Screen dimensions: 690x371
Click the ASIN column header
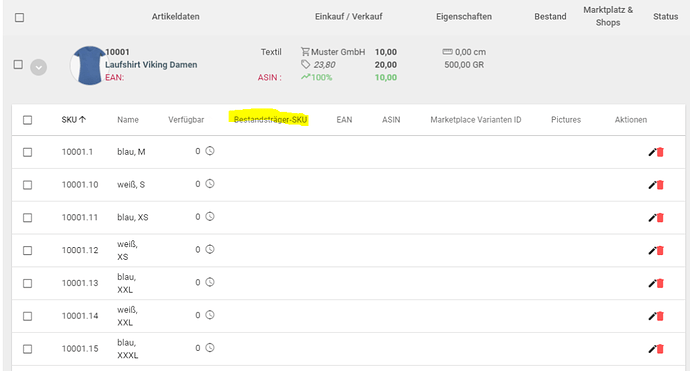(x=391, y=120)
